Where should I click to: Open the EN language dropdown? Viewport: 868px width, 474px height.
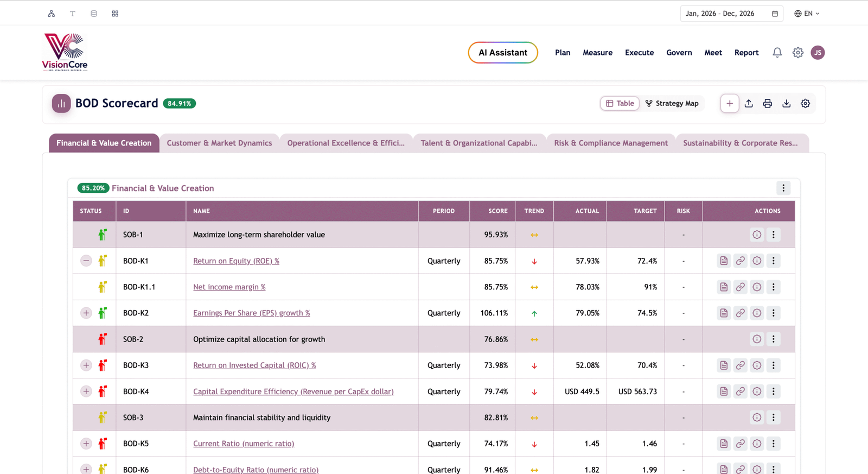pyautogui.click(x=807, y=14)
